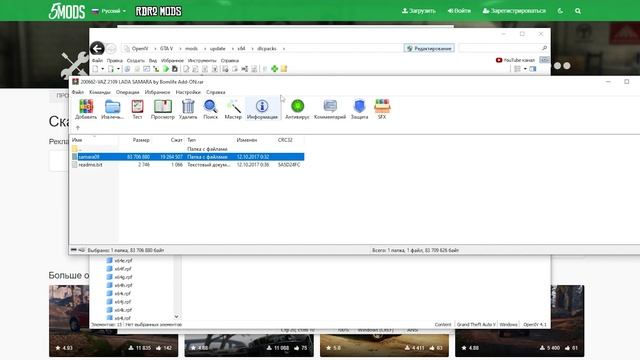Screen dimensions: 640x360
Task: Click the Загрузить upload link
Action: [419, 11]
